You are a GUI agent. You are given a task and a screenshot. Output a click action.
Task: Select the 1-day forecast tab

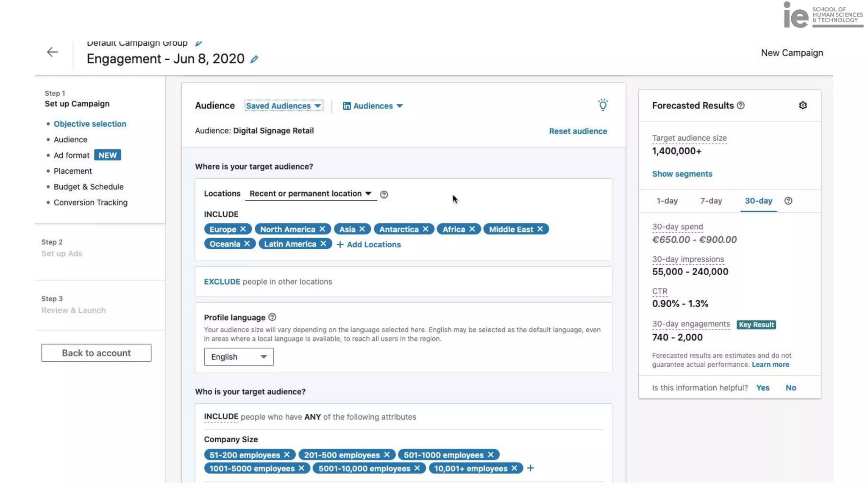point(667,201)
